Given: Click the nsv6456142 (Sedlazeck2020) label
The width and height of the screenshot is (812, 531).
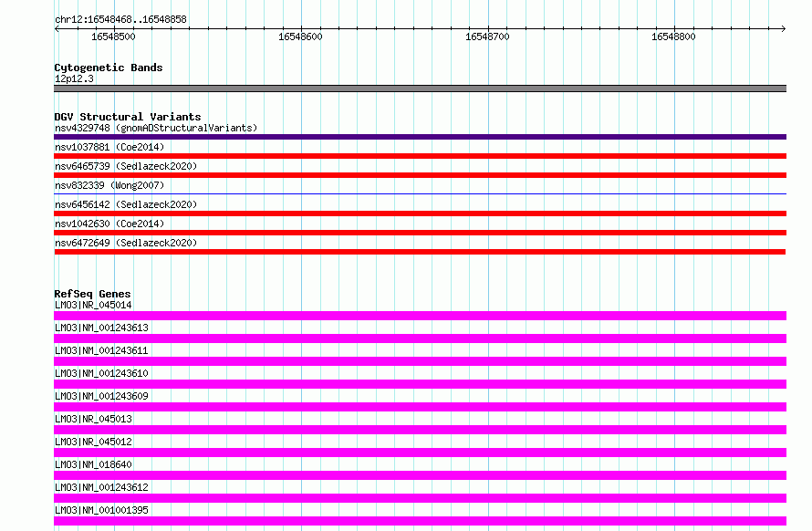Looking at the screenshot, I should 126,204.
